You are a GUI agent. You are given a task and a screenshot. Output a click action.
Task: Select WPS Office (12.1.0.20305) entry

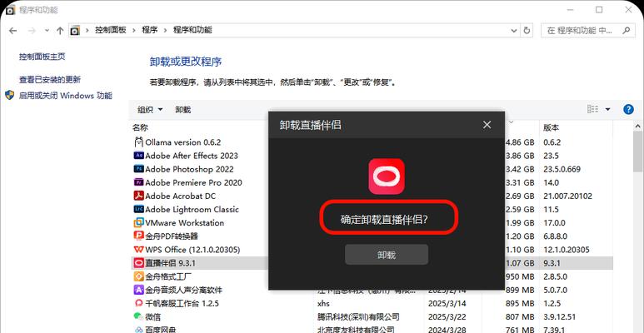pyautogui.click(x=192, y=250)
